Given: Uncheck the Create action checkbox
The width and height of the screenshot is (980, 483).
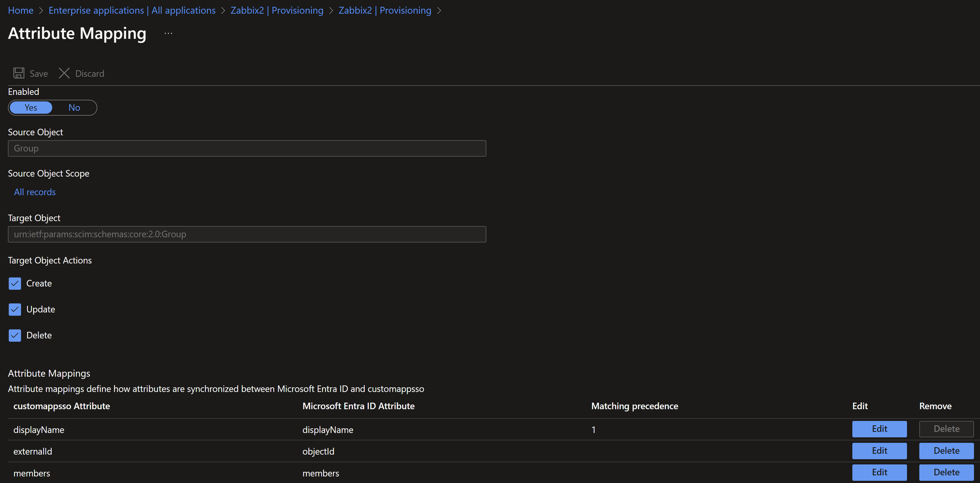Looking at the screenshot, I should click(15, 283).
